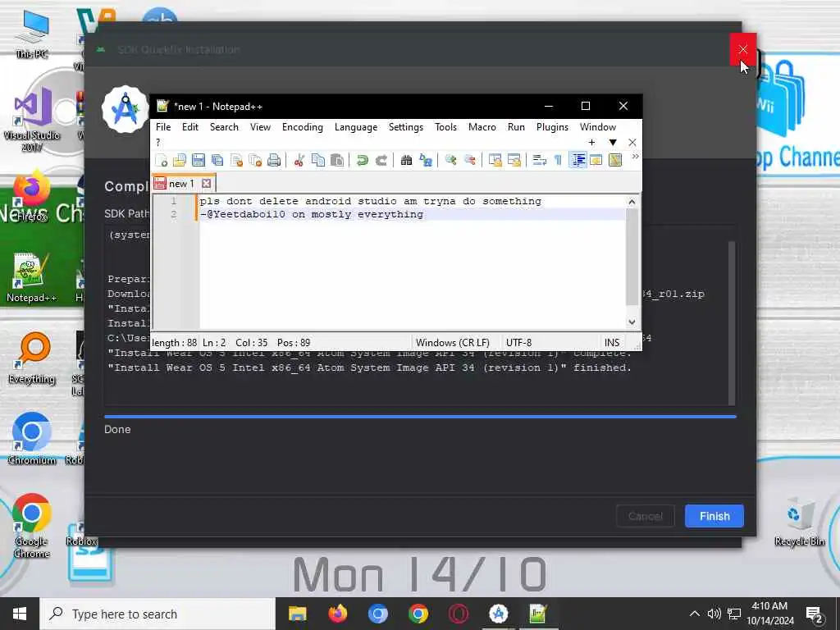Viewport: 840px width, 630px height.
Task: Click the Close All toolbar icon
Action: [x=255, y=160]
